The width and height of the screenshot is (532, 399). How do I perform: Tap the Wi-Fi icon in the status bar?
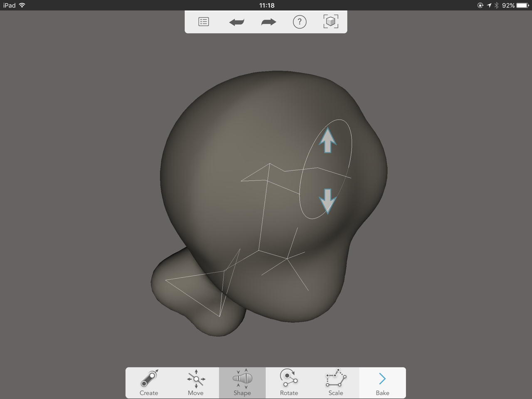(22, 5)
